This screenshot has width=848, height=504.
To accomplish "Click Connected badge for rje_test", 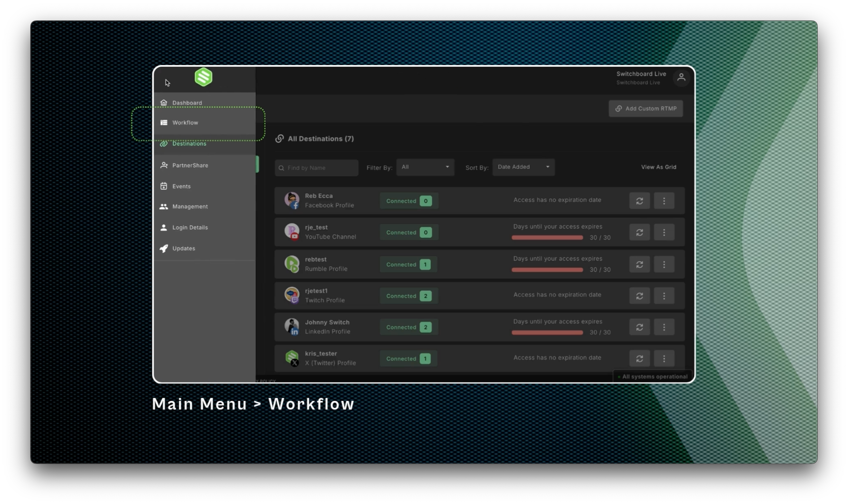I will click(x=409, y=232).
